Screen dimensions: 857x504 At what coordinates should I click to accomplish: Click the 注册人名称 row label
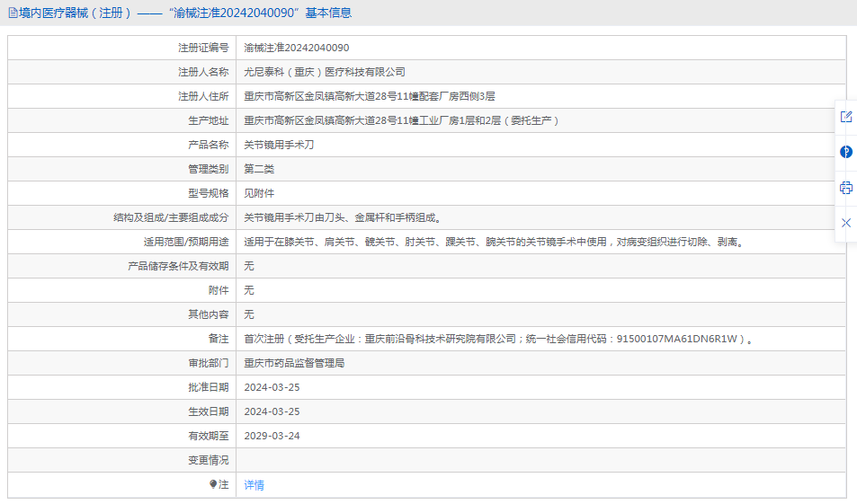[203, 72]
